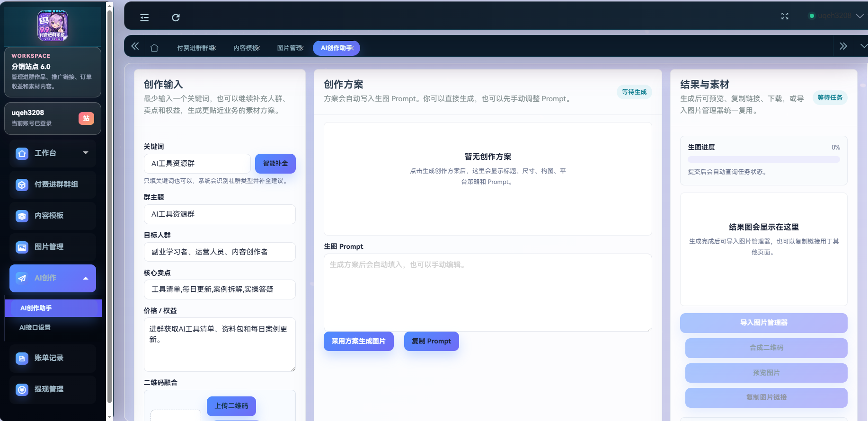Focus the 生图 Prompt text area

(488, 292)
